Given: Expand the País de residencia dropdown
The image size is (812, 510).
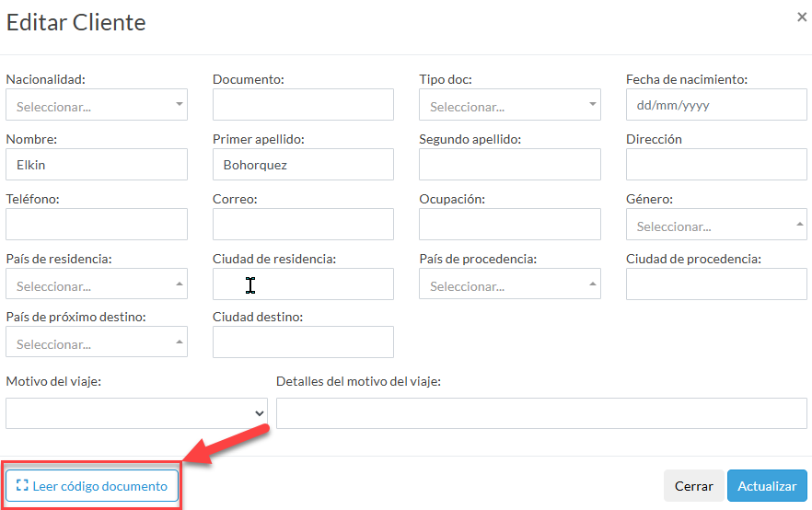Looking at the screenshot, I should 97,284.
